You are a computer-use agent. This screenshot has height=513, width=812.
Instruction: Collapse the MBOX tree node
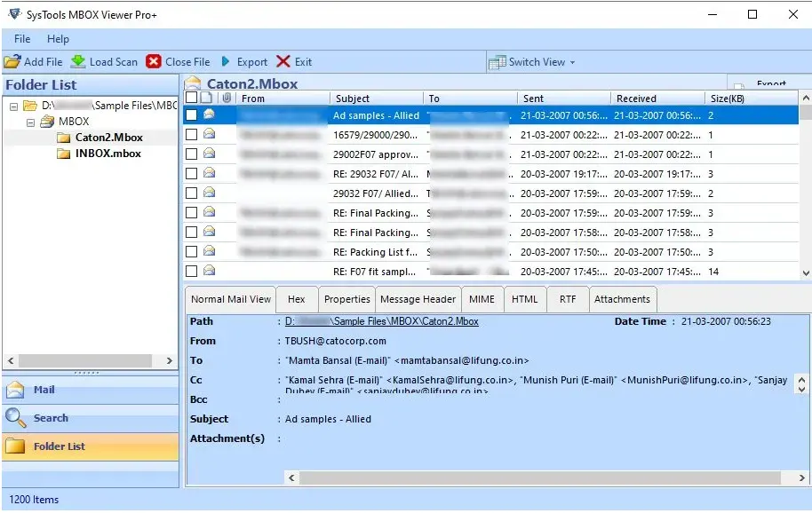tap(30, 122)
